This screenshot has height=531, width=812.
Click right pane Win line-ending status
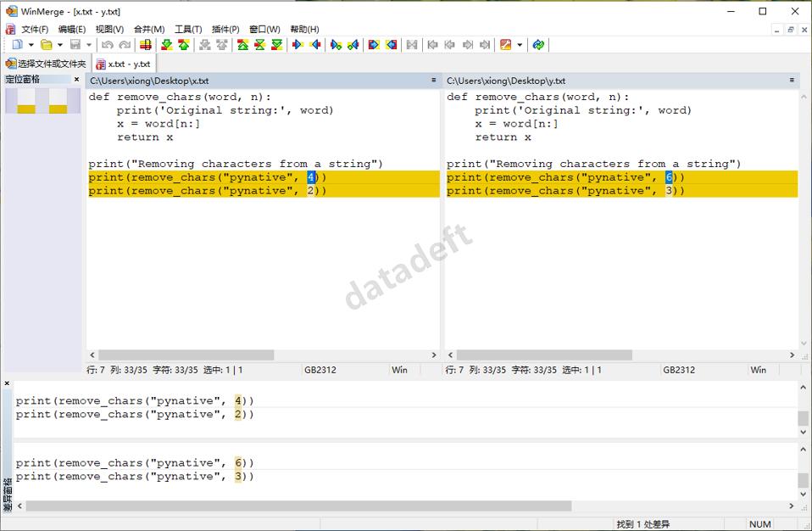tap(758, 370)
